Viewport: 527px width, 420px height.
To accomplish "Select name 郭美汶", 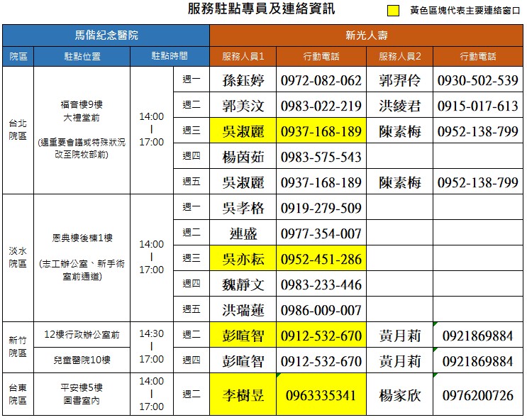I will (x=243, y=106).
